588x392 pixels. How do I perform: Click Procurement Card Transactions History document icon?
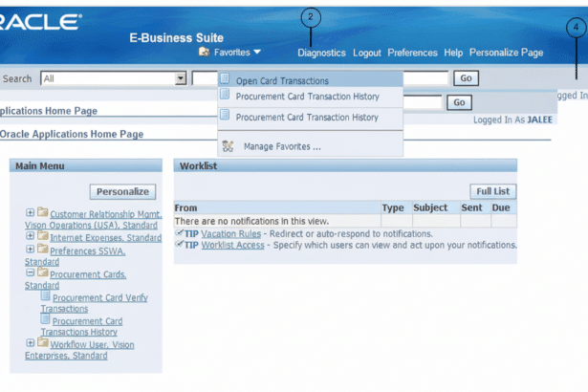tap(45, 319)
